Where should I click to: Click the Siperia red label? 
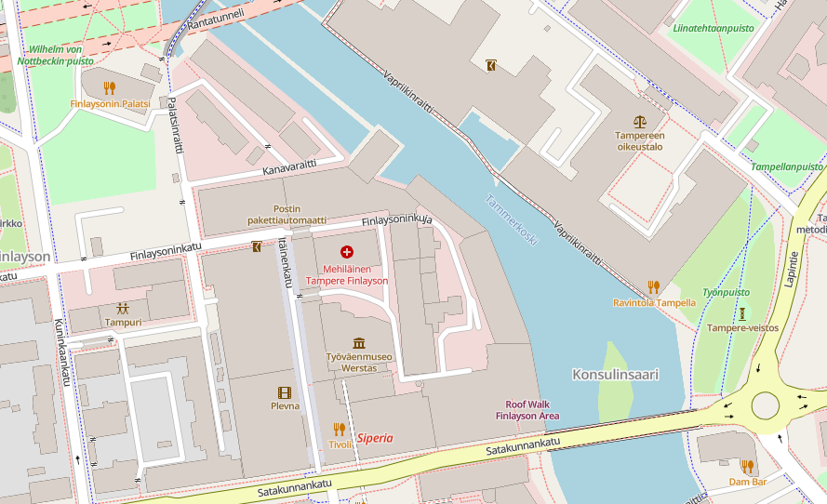(375, 438)
